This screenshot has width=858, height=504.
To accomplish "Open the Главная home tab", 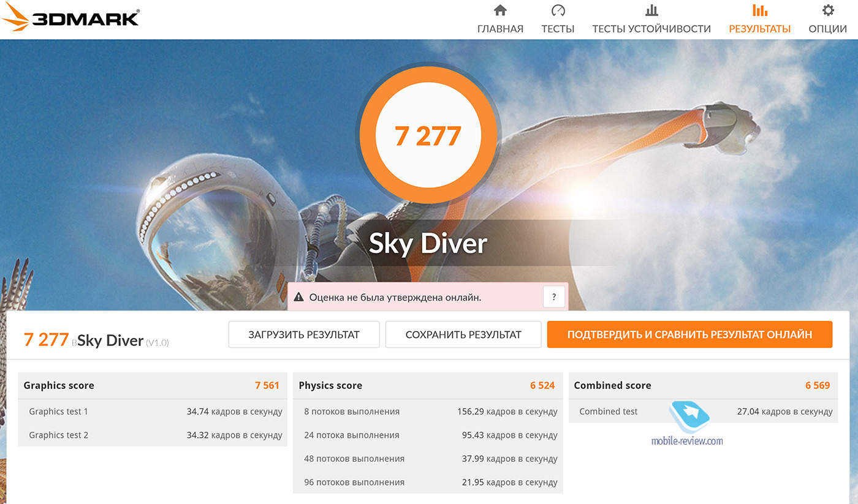I will [500, 20].
